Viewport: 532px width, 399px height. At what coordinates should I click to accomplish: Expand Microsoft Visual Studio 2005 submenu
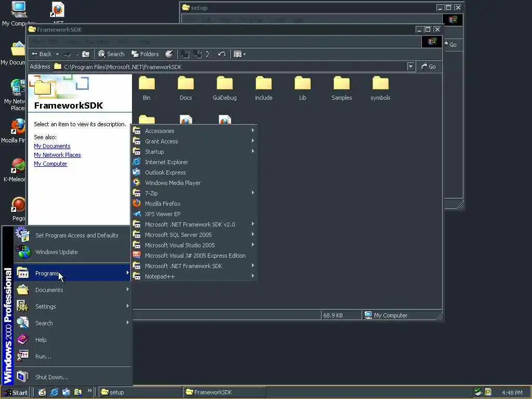[194, 245]
